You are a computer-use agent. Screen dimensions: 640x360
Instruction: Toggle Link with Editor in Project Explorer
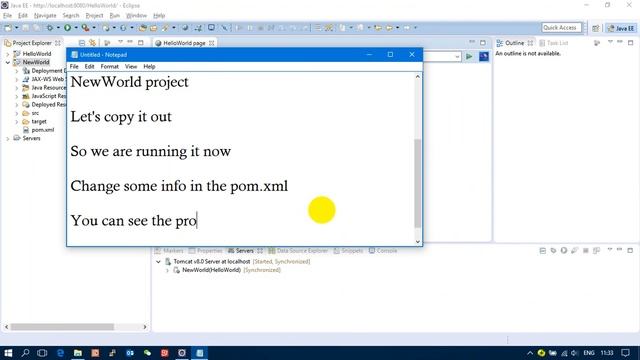click(x=93, y=43)
